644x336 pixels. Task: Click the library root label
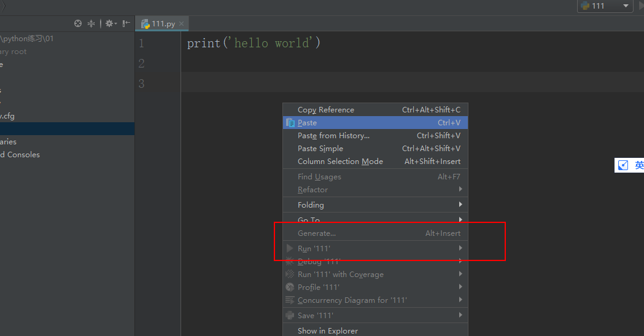point(13,52)
